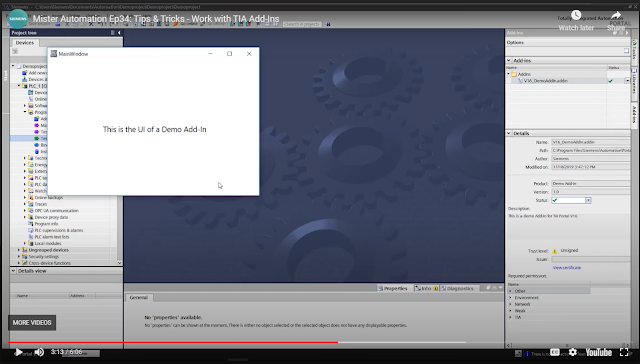The image size is (640, 364).
Task: Select the General tab in inspector
Action: [x=139, y=297]
